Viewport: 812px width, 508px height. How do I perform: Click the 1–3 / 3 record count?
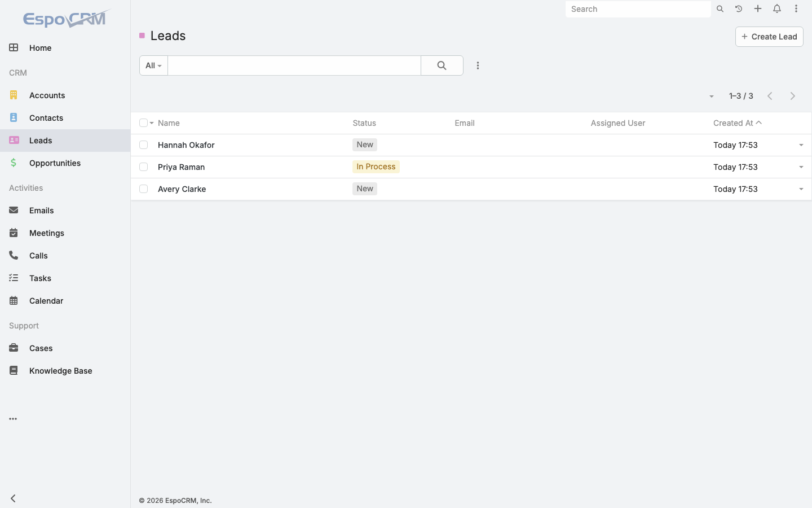coord(741,96)
